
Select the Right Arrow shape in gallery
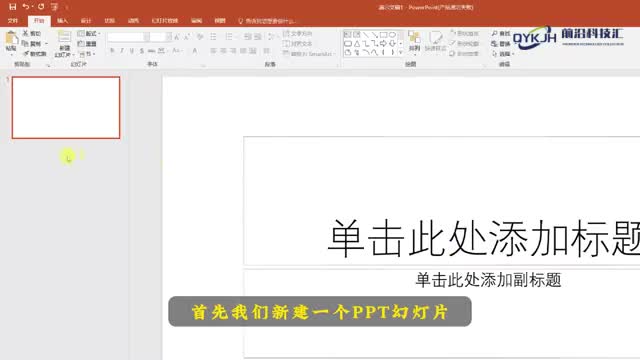(x=383, y=44)
